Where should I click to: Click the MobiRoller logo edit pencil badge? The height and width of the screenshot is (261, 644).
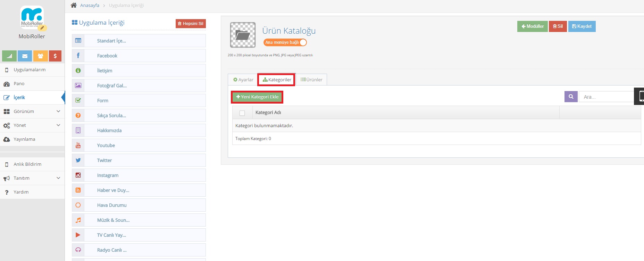[42, 28]
